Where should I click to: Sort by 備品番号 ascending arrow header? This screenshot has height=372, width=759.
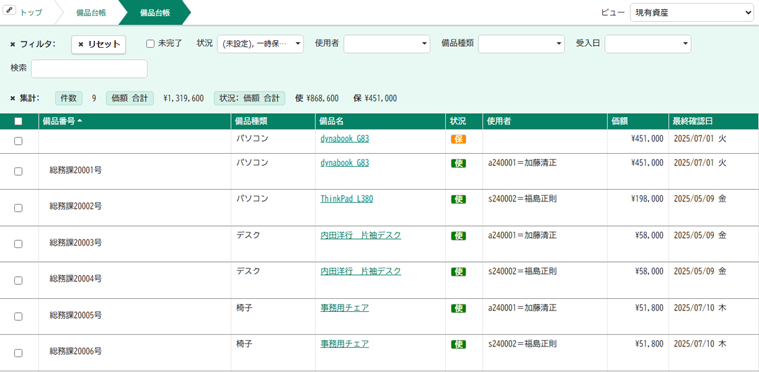(62, 121)
